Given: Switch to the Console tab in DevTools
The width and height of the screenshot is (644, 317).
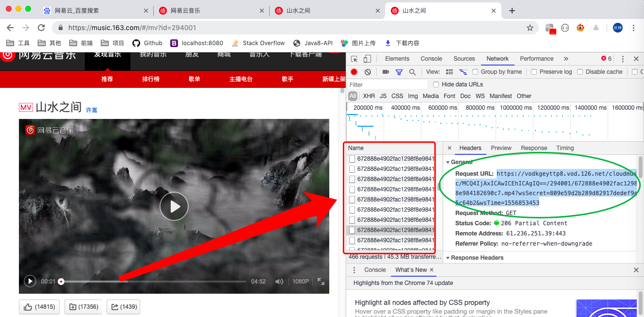Looking at the screenshot, I should tap(431, 59).
